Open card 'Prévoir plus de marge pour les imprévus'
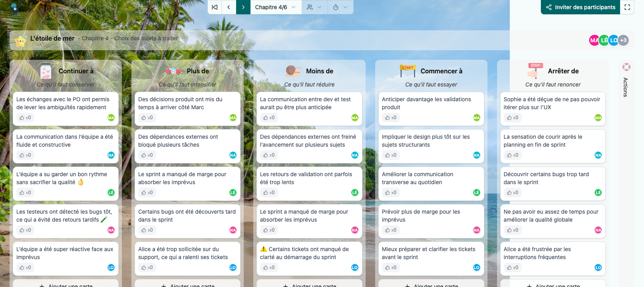Viewport: 644px width, 287px height. [x=421, y=216]
